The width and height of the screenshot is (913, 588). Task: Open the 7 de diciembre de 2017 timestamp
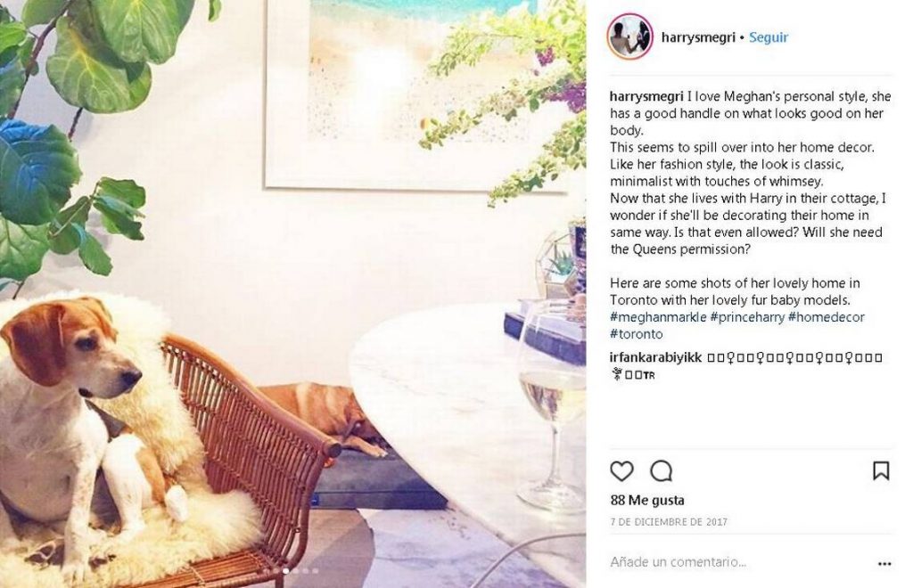669,522
